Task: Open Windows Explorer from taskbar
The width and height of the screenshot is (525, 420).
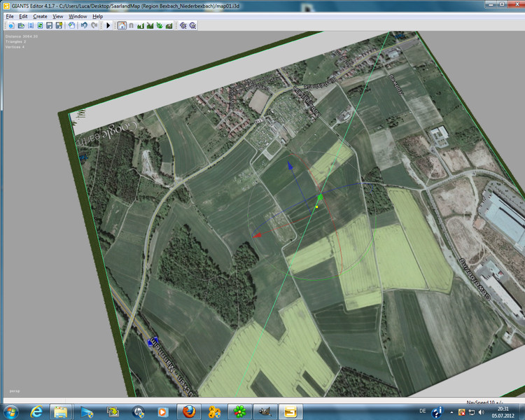Action: point(61,412)
